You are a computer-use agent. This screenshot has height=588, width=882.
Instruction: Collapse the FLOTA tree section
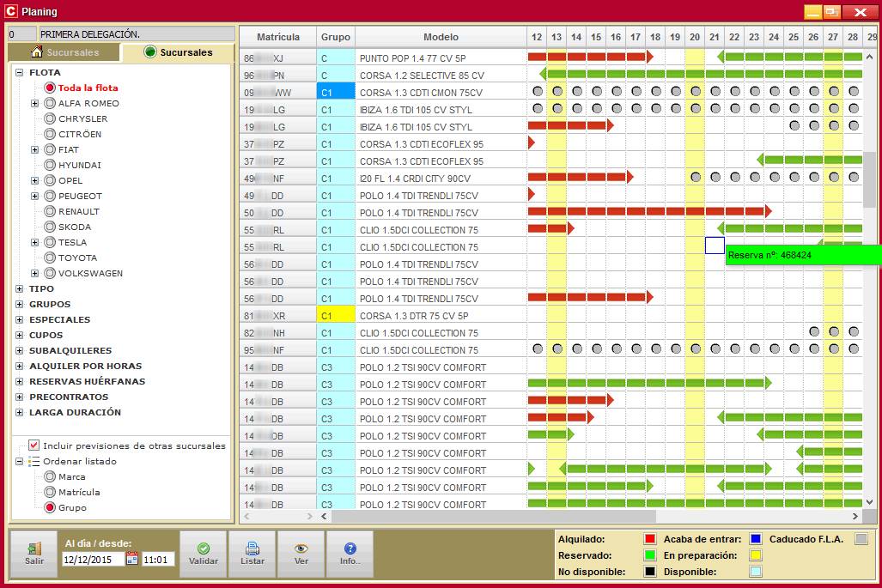coord(20,72)
